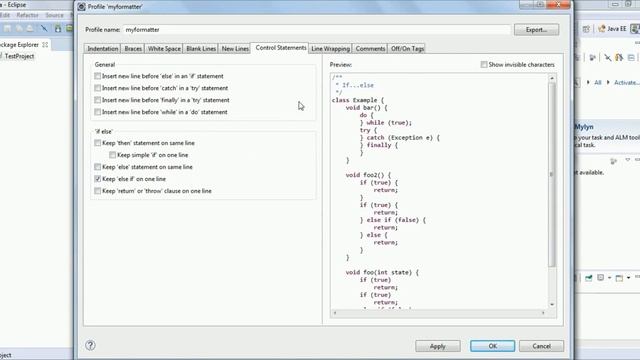Image resolution: width=640 pixels, height=360 pixels.
Task: Click the Package Explorer close tab icon
Action: point(45,44)
